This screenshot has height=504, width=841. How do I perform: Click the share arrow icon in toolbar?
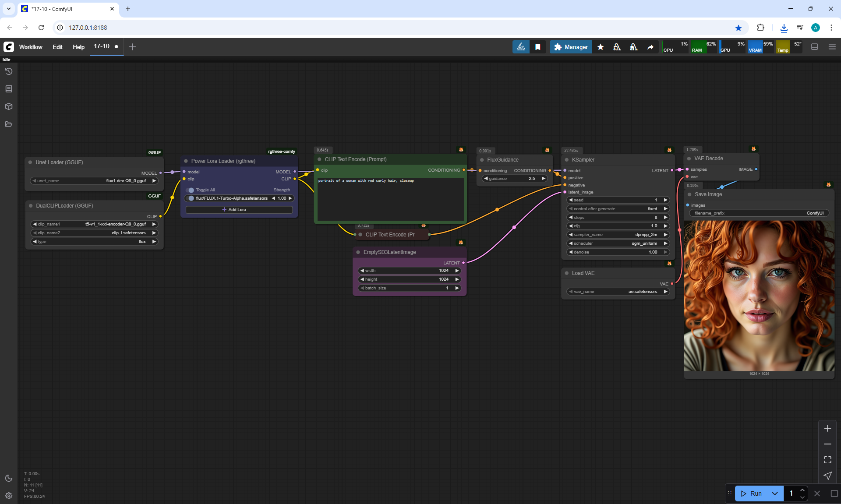(x=650, y=47)
